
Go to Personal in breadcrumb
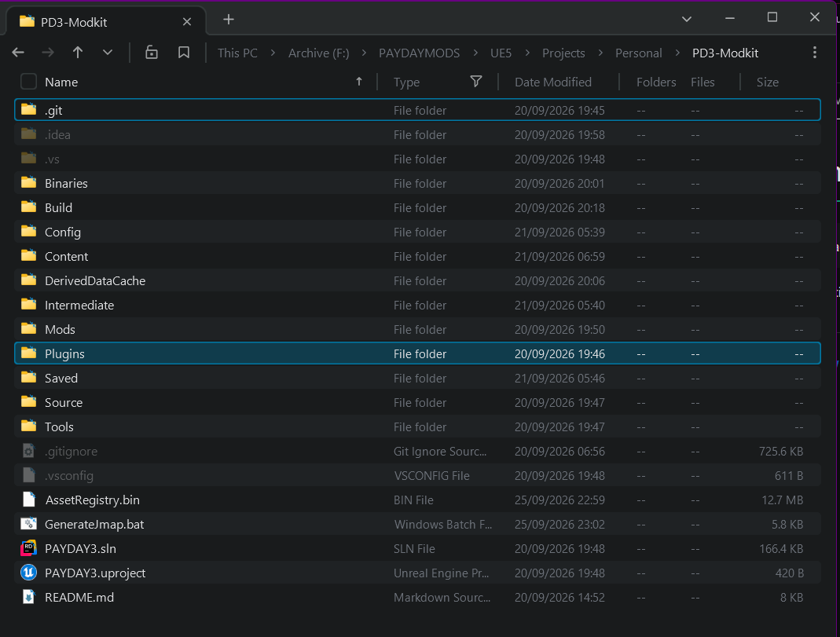(x=639, y=53)
